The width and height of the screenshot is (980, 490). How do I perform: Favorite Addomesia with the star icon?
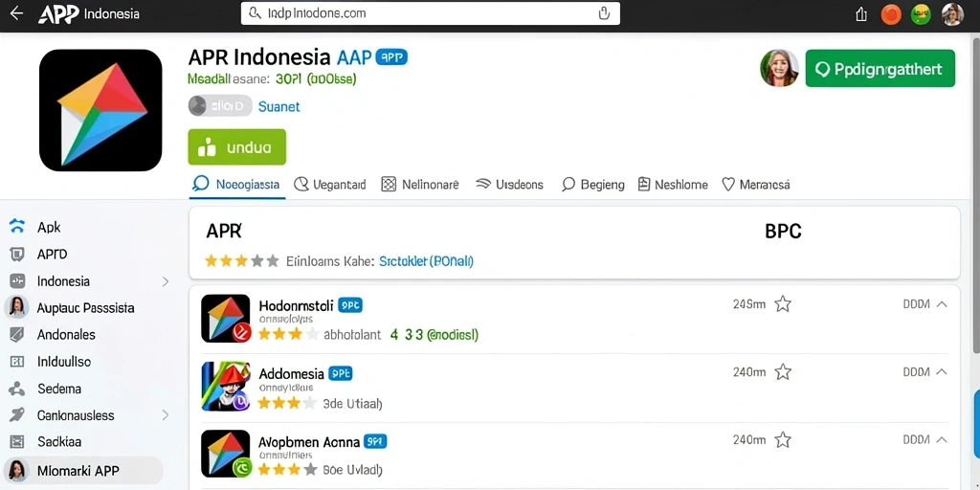coord(783,372)
